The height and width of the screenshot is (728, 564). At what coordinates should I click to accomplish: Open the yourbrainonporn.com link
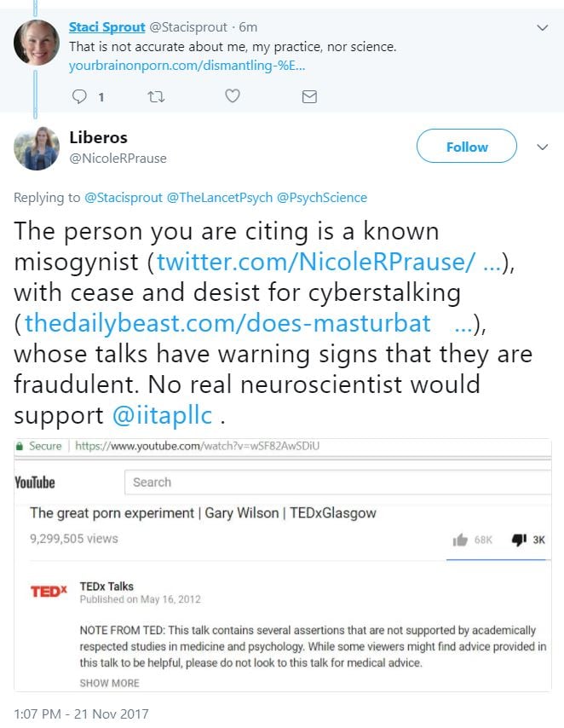[186, 65]
